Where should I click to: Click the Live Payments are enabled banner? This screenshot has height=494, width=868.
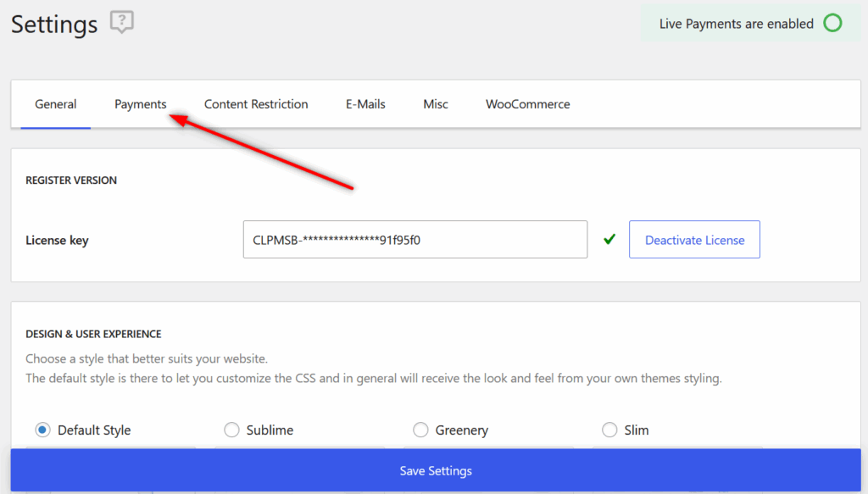click(750, 23)
